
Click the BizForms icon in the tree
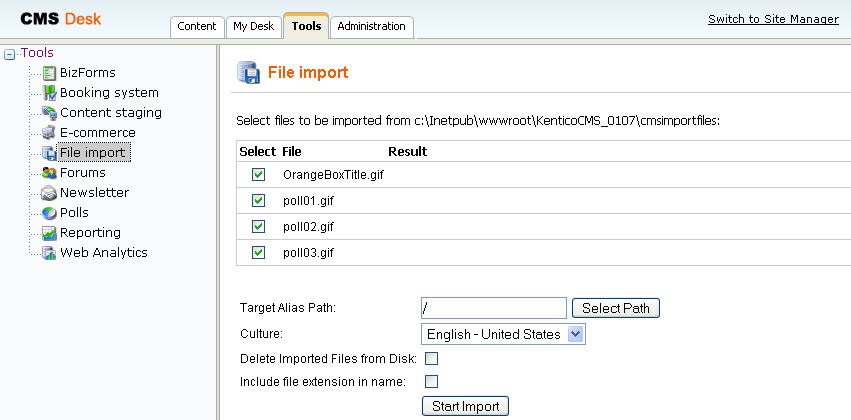coord(49,73)
